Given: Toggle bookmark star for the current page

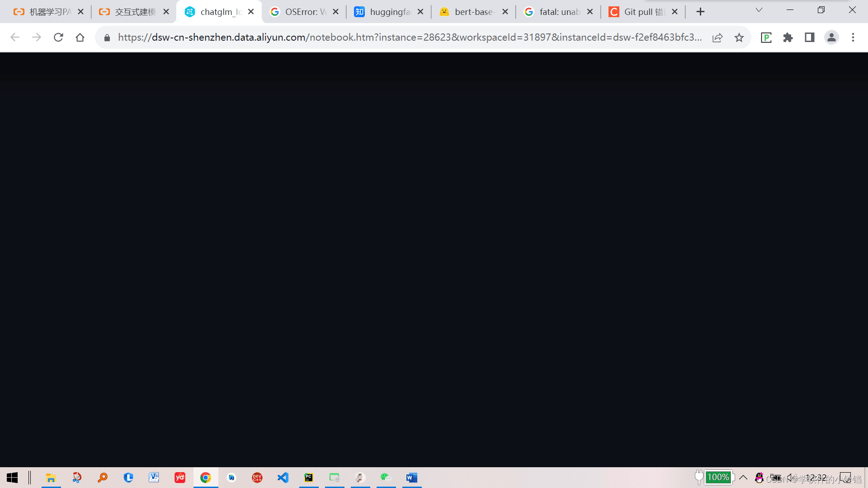Looking at the screenshot, I should pos(739,38).
